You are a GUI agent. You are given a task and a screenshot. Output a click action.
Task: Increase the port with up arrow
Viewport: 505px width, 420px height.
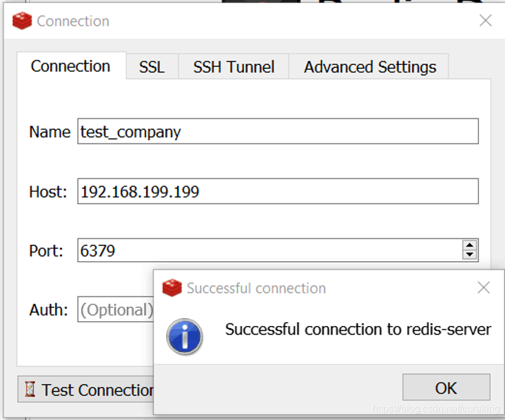pos(470,245)
